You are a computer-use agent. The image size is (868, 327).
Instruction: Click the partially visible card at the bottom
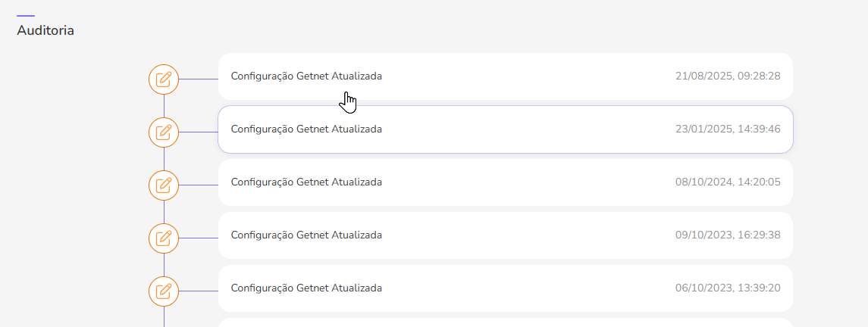tap(505, 322)
